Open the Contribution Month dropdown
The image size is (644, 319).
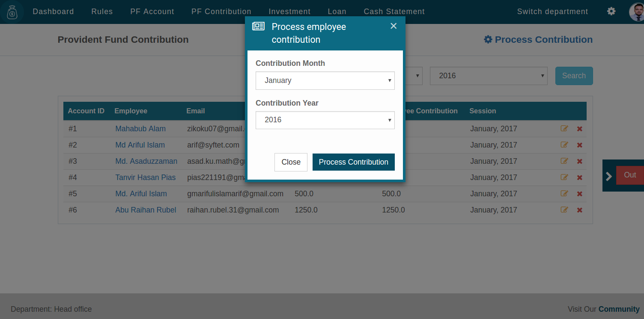click(x=325, y=80)
